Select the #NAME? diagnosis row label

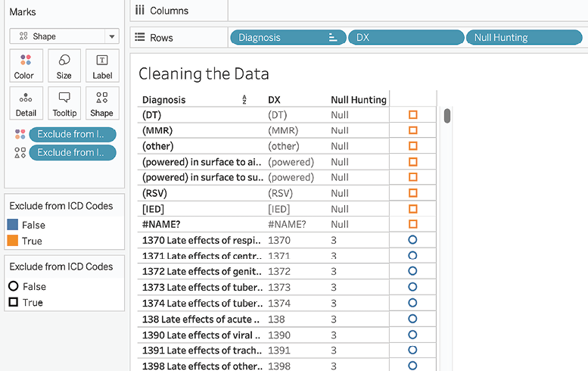pos(161,224)
